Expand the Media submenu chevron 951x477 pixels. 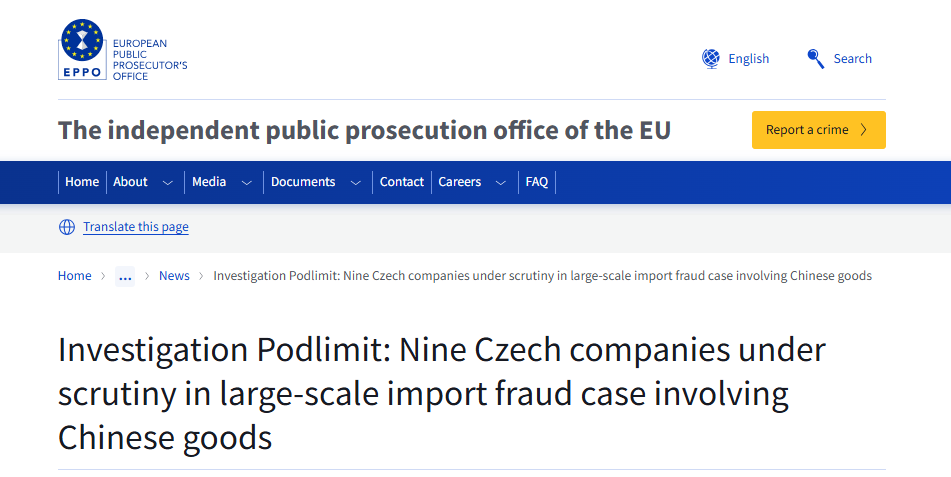[x=246, y=182]
